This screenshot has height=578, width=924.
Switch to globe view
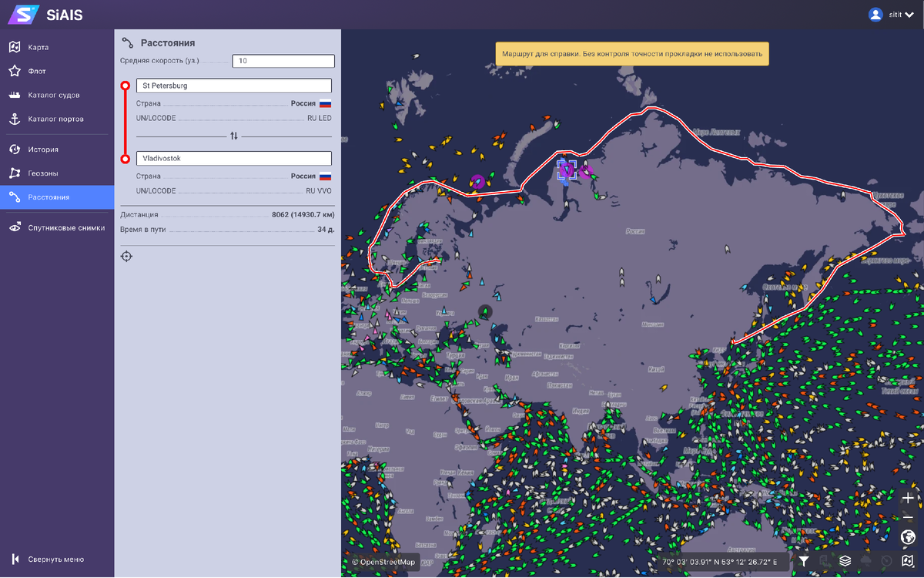[909, 536]
